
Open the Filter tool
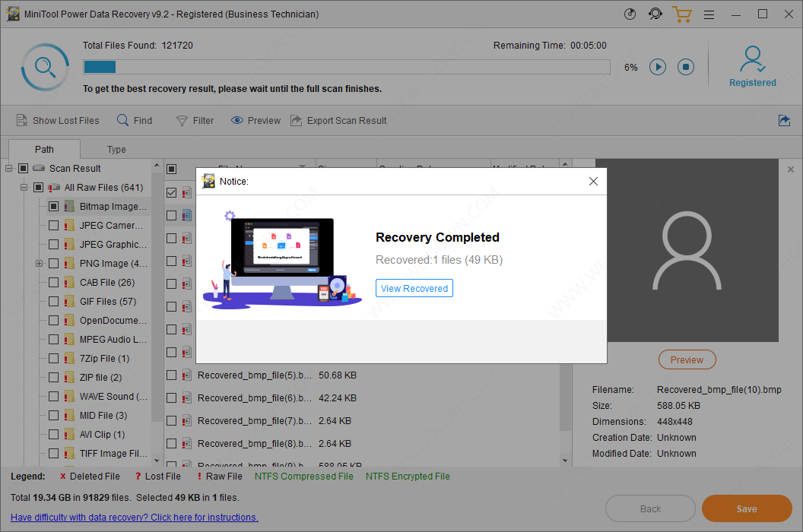point(195,120)
